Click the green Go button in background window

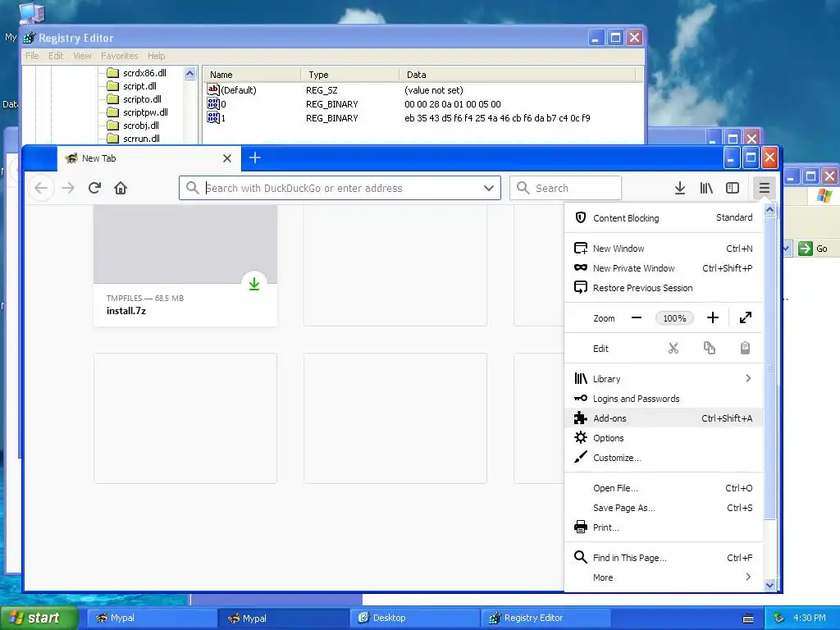(813, 249)
